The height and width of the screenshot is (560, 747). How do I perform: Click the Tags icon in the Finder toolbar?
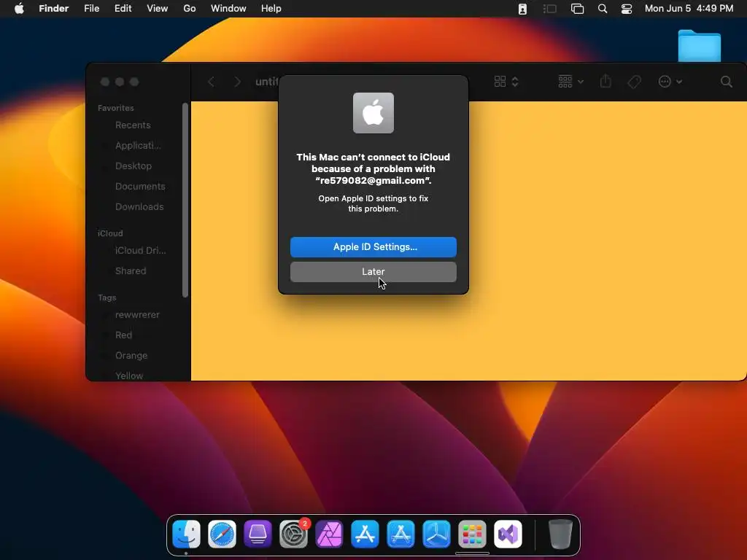[634, 82]
